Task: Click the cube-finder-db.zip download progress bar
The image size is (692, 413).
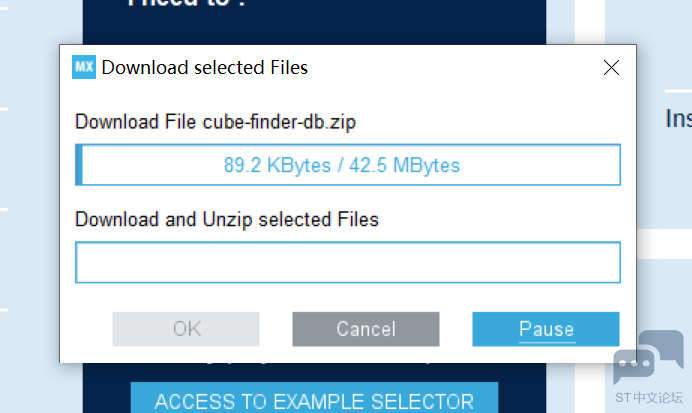Action: [348, 165]
